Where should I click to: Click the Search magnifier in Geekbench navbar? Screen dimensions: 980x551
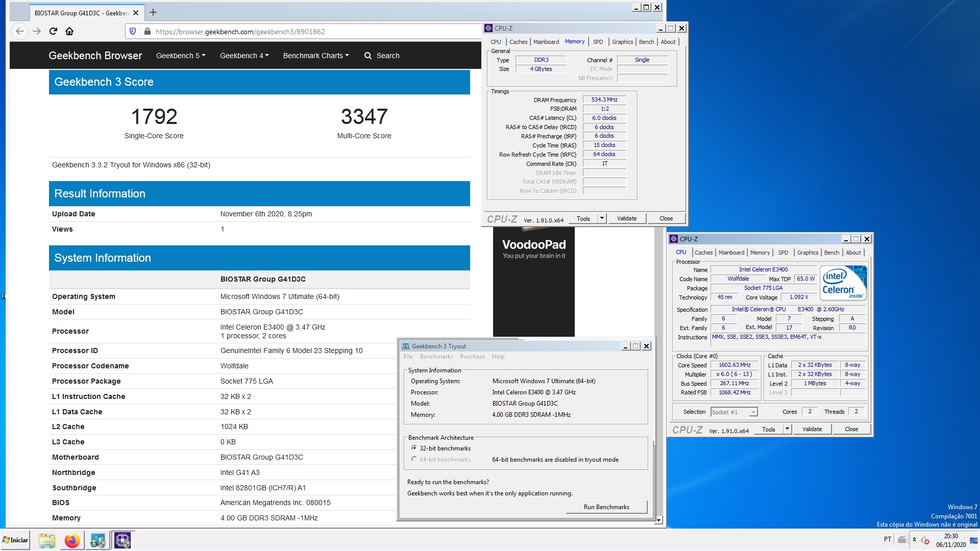coord(368,56)
